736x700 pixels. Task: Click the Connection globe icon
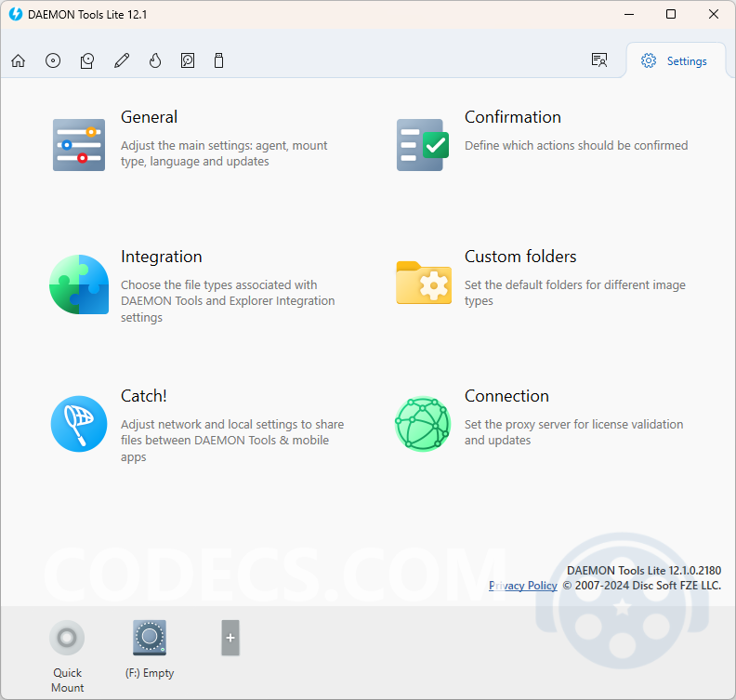click(423, 424)
